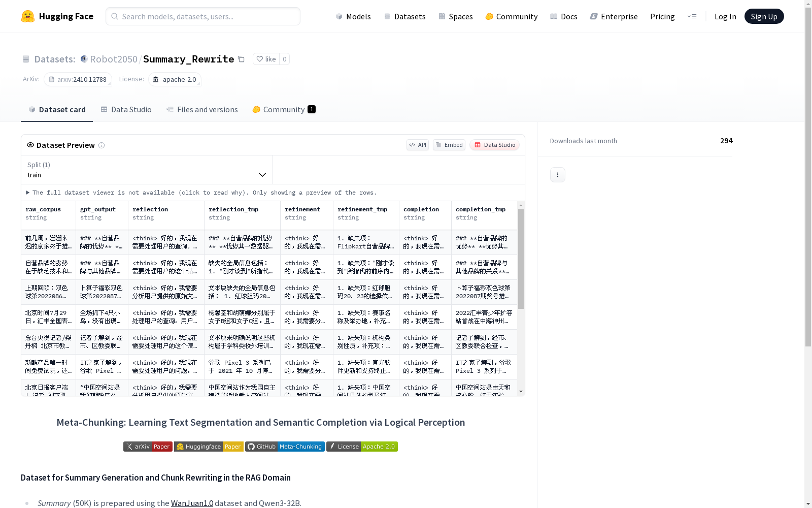
Task: Open the Community nav item in the header
Action: coord(512,16)
